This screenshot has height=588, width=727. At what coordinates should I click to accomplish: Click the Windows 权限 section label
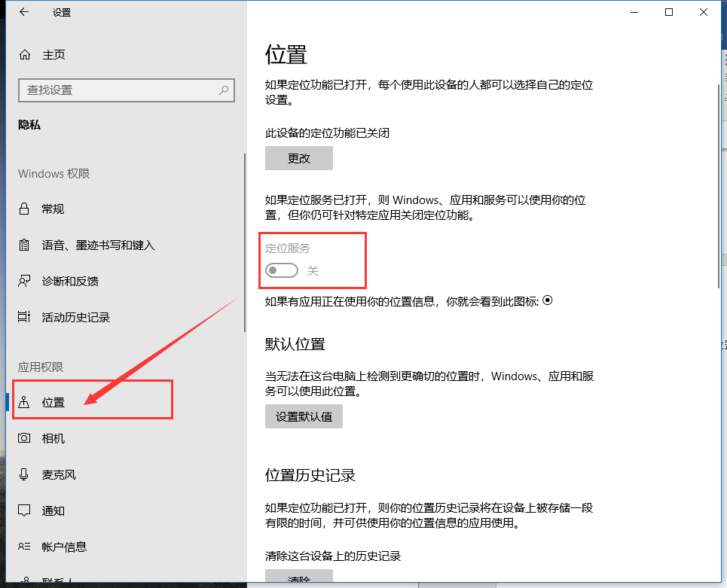[53, 173]
